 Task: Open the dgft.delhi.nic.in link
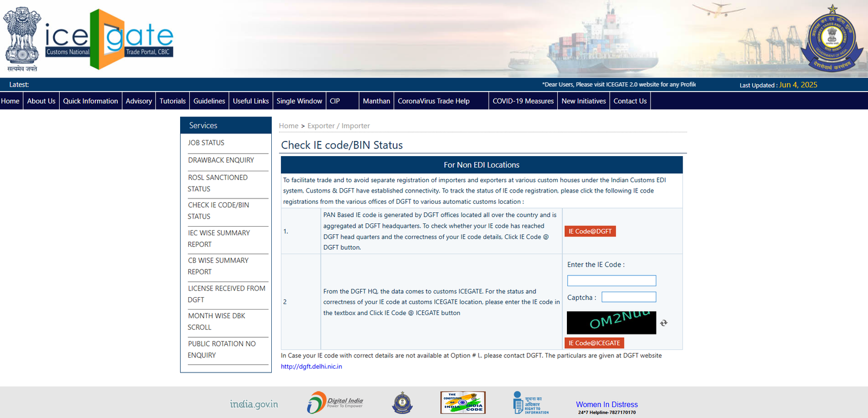pyautogui.click(x=311, y=366)
